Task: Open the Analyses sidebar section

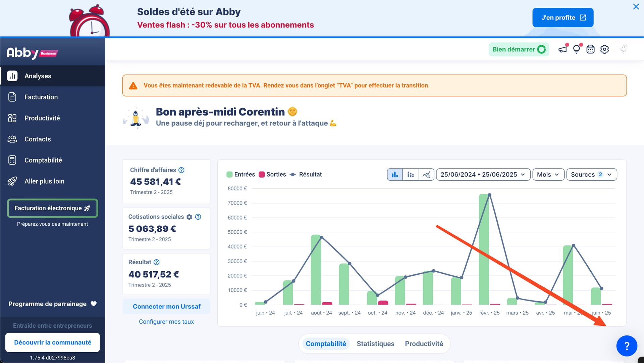Action: coord(53,76)
